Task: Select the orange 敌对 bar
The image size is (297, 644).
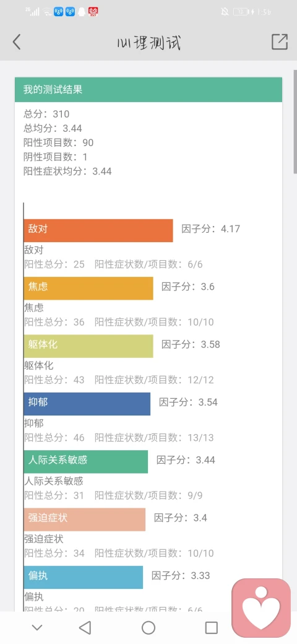Action: click(x=98, y=230)
